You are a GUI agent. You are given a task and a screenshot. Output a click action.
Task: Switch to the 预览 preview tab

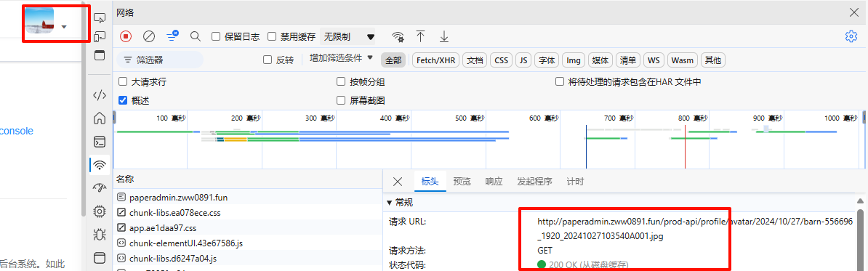tap(462, 182)
